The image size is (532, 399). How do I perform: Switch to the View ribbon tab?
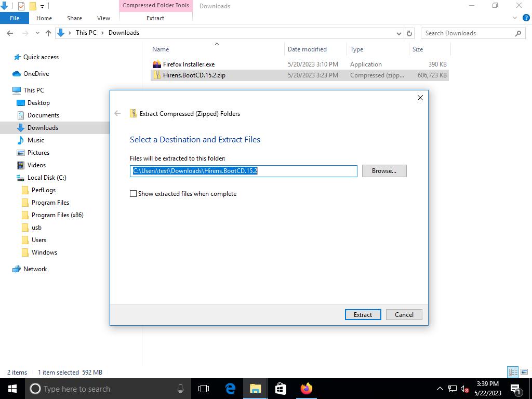tap(103, 18)
